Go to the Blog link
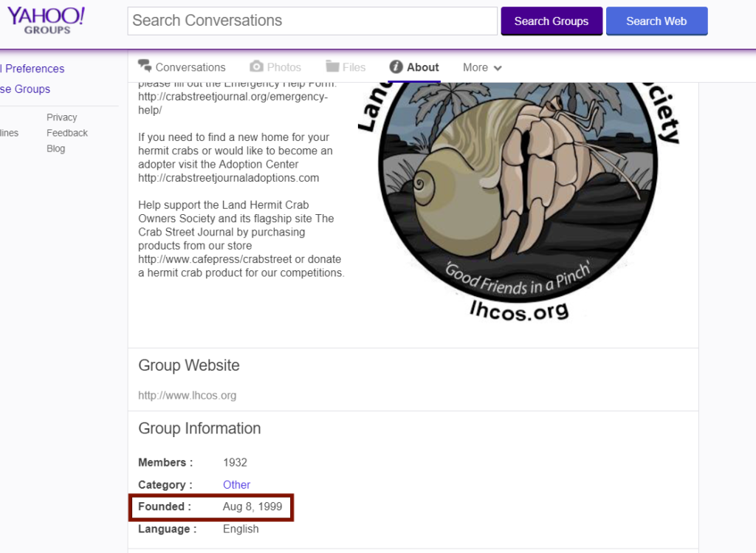Image resolution: width=756 pixels, height=553 pixels. (x=55, y=148)
